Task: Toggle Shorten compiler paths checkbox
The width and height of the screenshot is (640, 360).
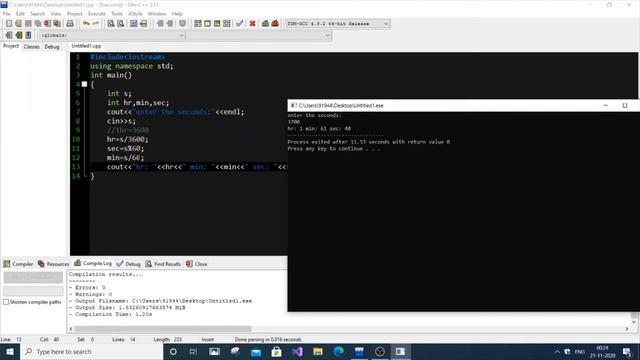Action: point(6,302)
